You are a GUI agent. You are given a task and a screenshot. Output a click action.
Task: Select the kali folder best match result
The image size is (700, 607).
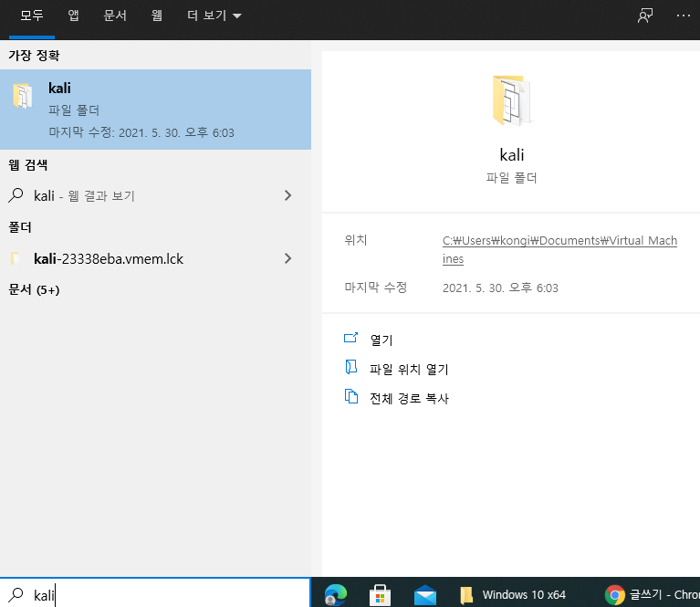[x=155, y=110]
